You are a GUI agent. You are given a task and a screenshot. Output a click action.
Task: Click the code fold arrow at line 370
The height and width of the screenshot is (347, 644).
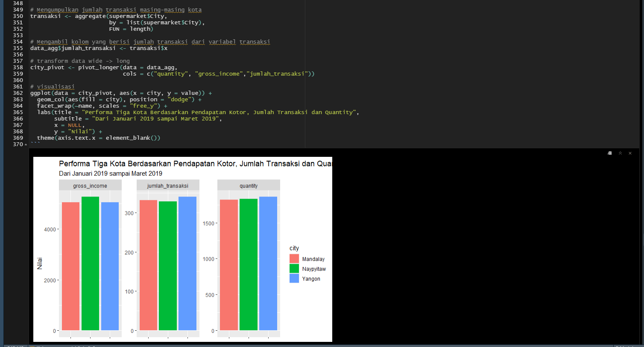26,144
